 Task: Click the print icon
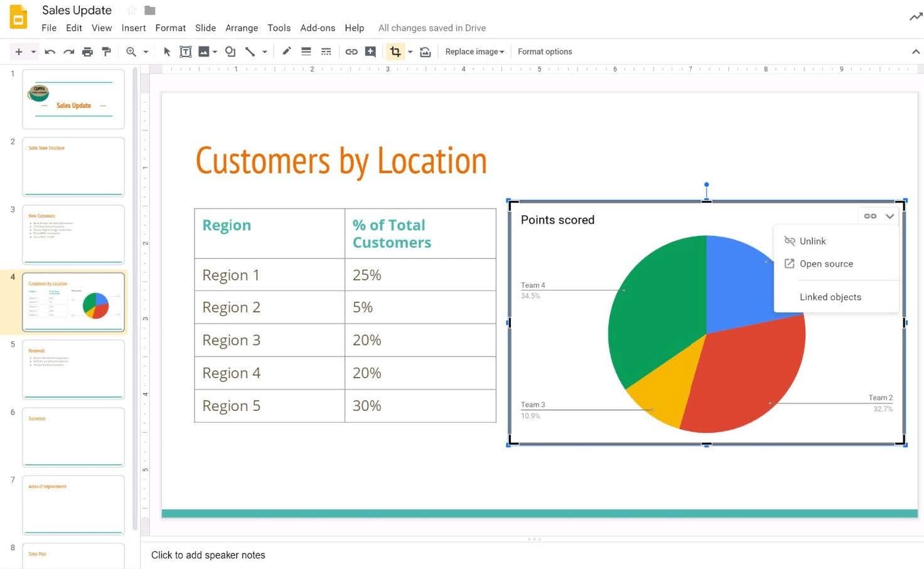click(87, 51)
